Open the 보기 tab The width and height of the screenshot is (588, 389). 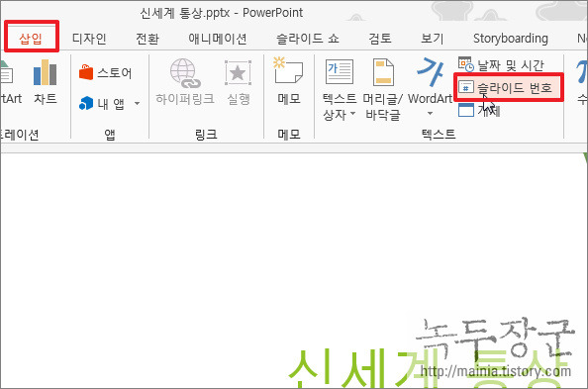click(432, 39)
